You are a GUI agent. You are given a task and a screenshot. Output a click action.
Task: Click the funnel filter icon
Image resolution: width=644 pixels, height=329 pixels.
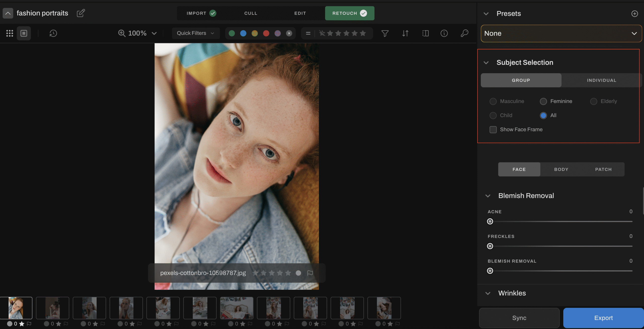pyautogui.click(x=385, y=33)
